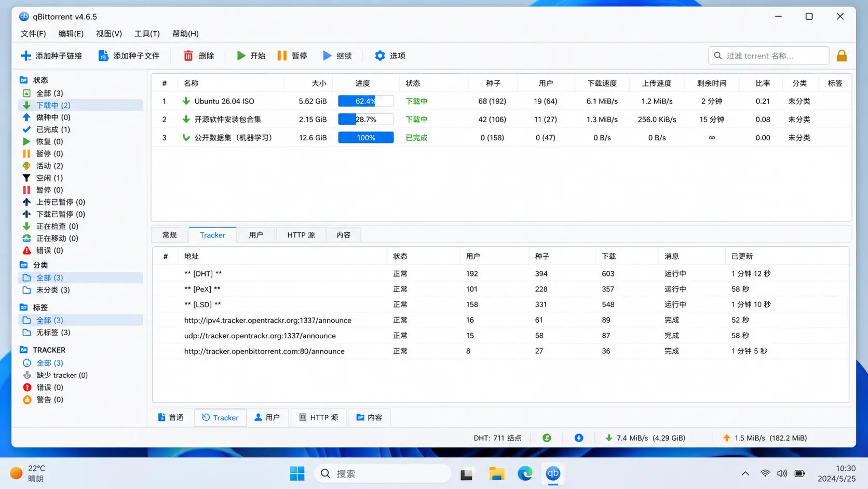This screenshot has height=489, width=868.
Task: Open 选项 via the gear icon
Action: [380, 56]
